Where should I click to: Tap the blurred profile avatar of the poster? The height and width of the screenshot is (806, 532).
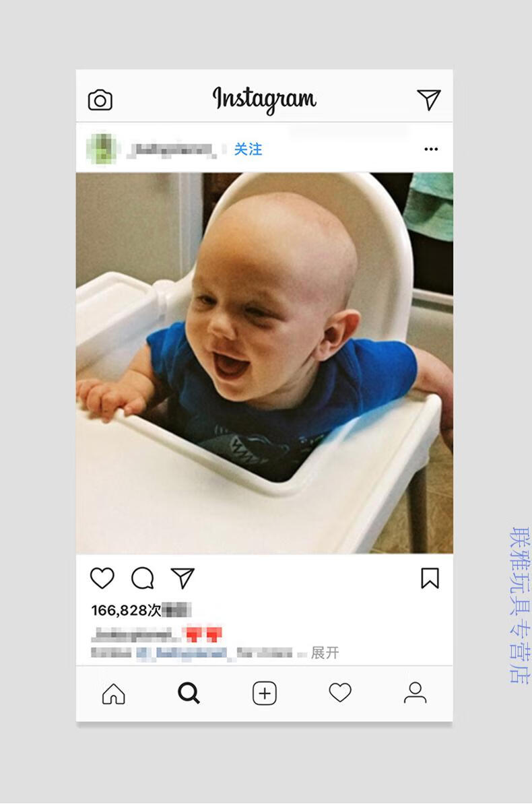point(102,149)
